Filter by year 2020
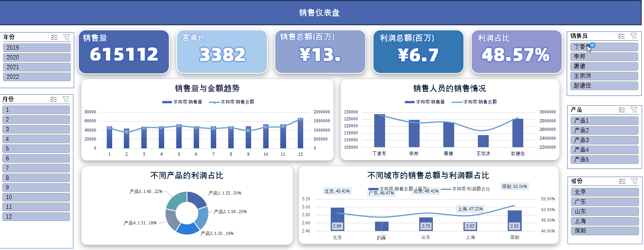Viewport: 644px width, 250px height. pos(37,57)
